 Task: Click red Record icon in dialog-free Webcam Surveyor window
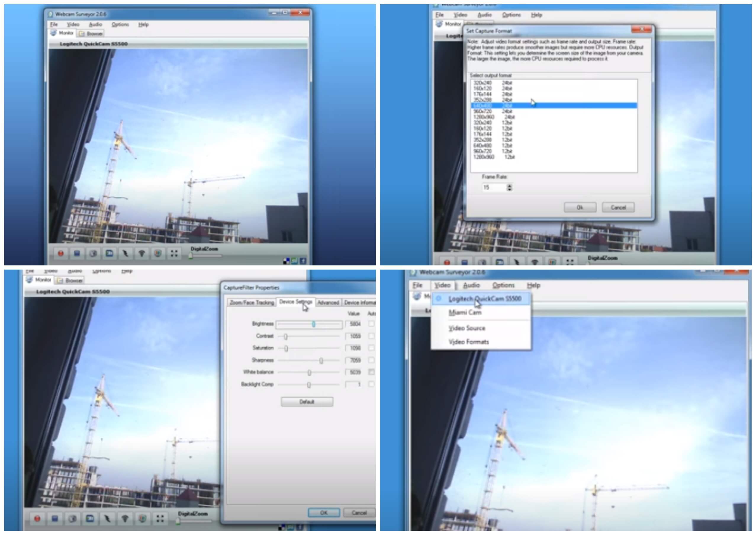61,253
